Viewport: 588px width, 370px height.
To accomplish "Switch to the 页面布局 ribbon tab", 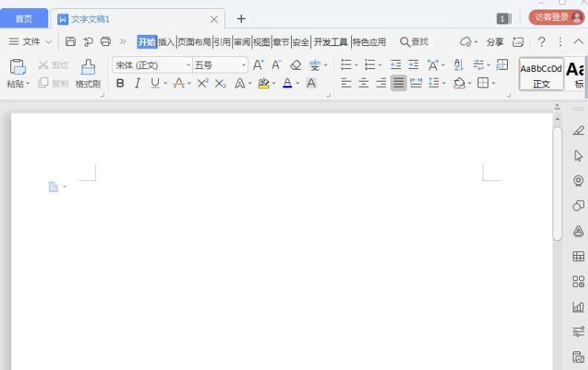I will coord(195,42).
